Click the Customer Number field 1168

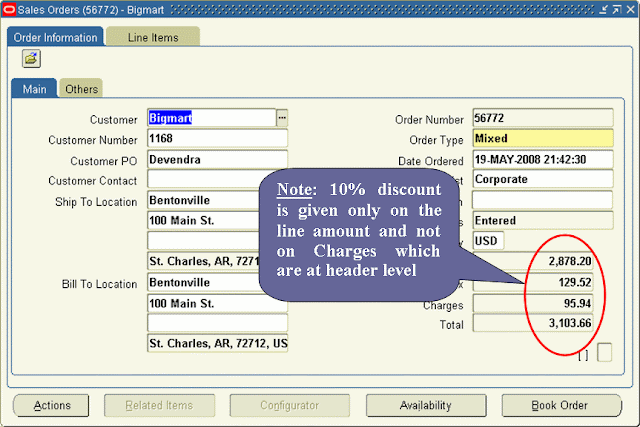click(x=218, y=138)
